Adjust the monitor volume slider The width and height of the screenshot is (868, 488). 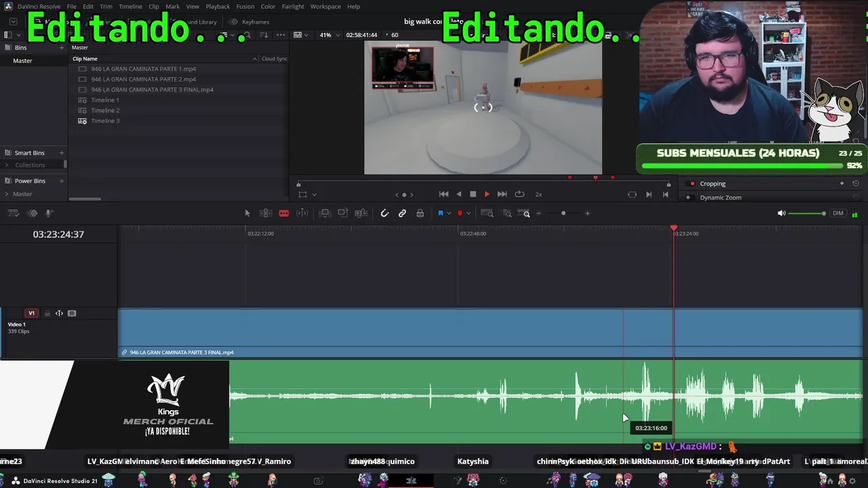(x=808, y=213)
